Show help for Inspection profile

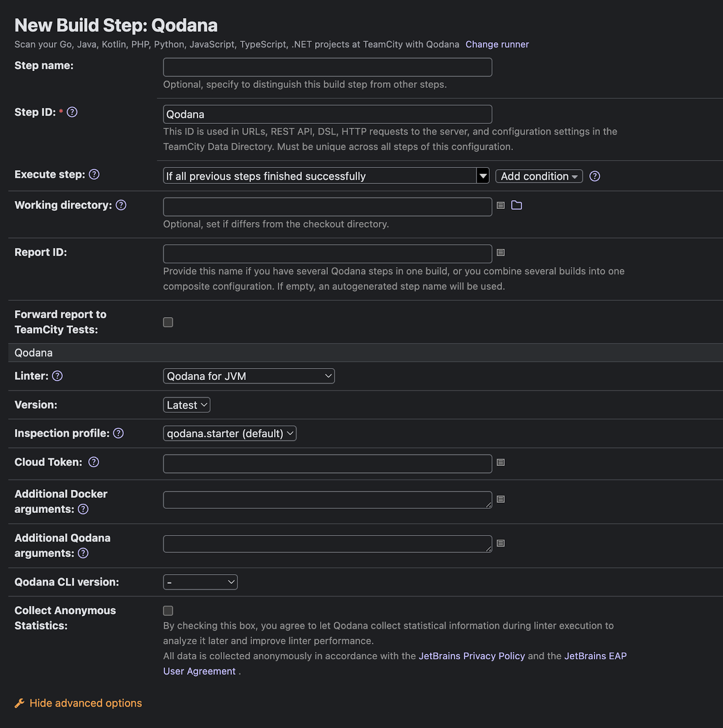pos(118,434)
